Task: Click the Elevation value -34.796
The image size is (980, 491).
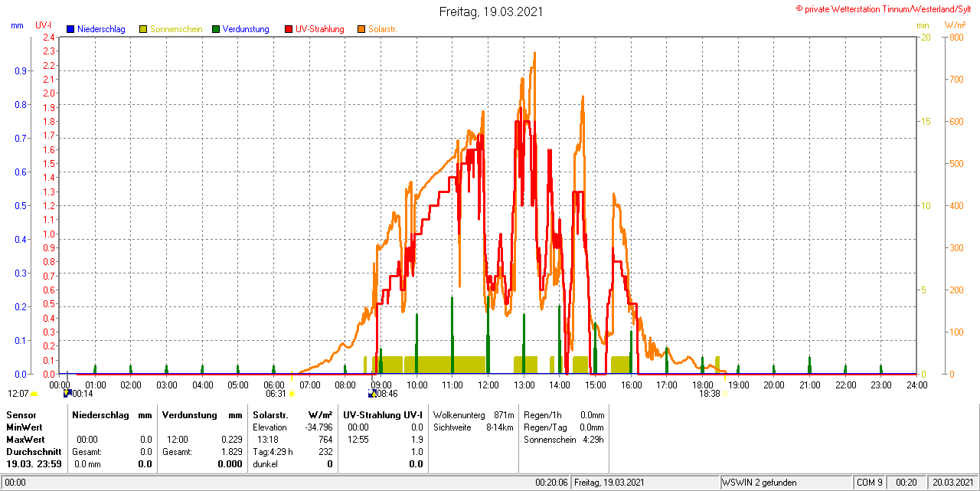Action: (318, 427)
